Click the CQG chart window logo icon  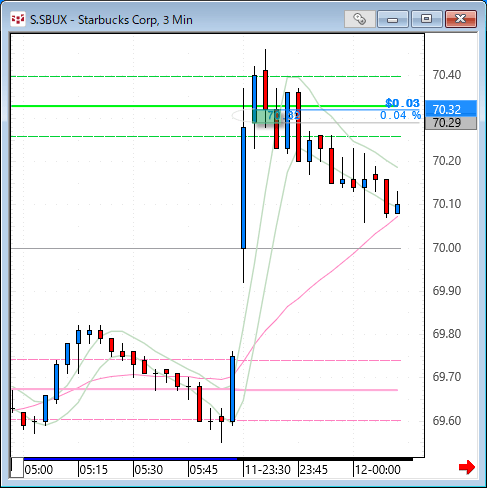[x=17, y=19]
